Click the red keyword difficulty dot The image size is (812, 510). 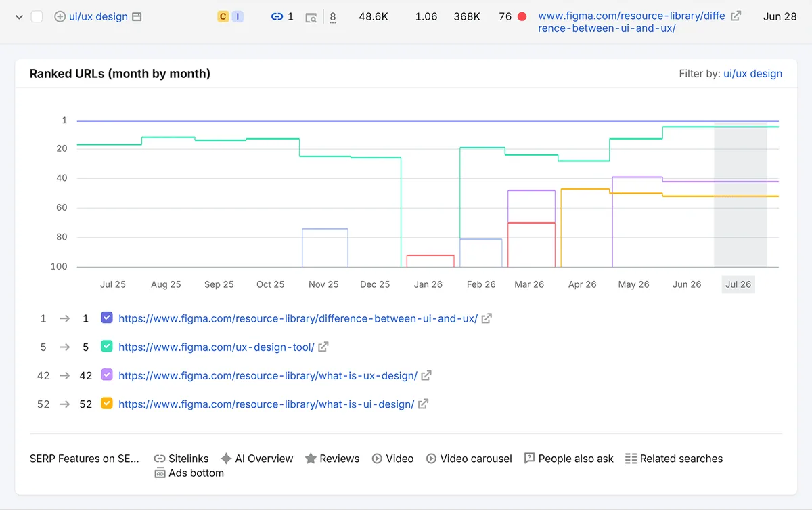point(522,16)
